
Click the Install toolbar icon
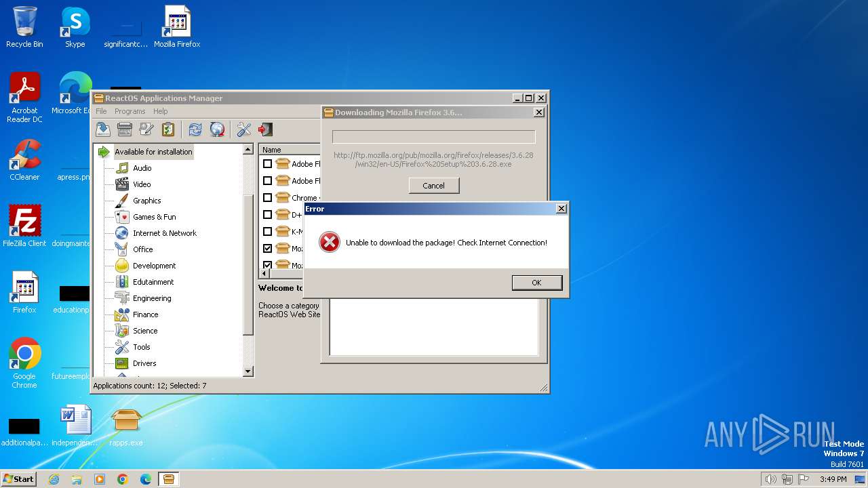103,129
